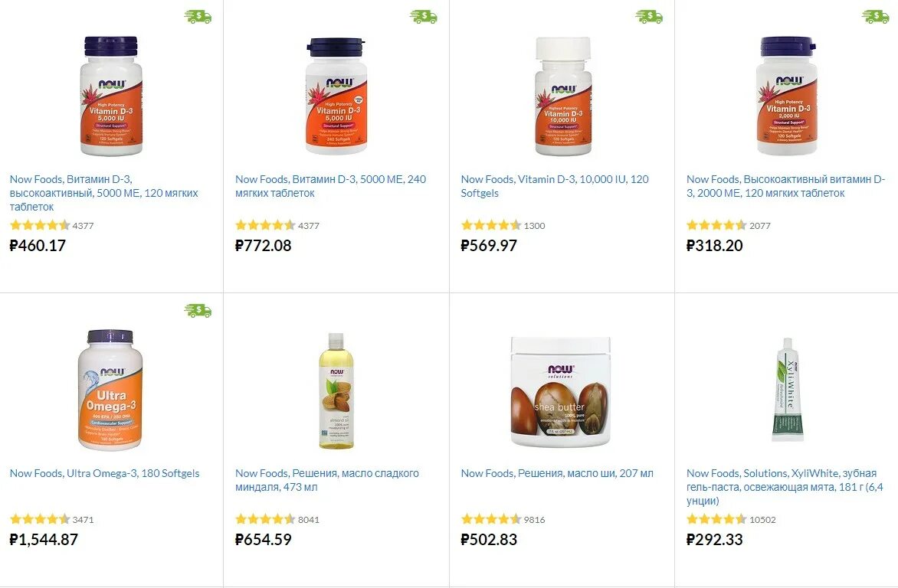The height and width of the screenshot is (588, 898).
Task: Open shea butter 207 мл title link
Action: click(x=557, y=473)
